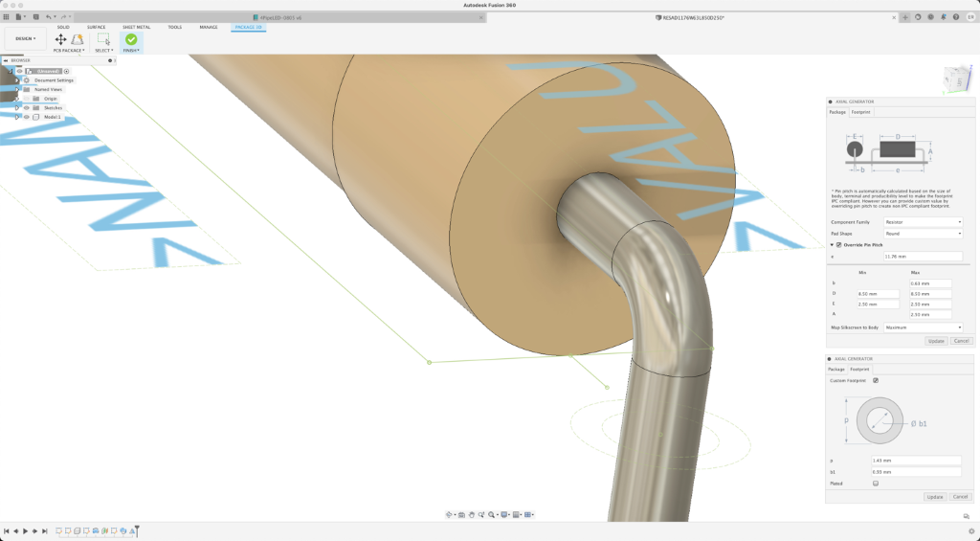
Task: Select the Move tool in PCB Package
Action: pos(60,39)
